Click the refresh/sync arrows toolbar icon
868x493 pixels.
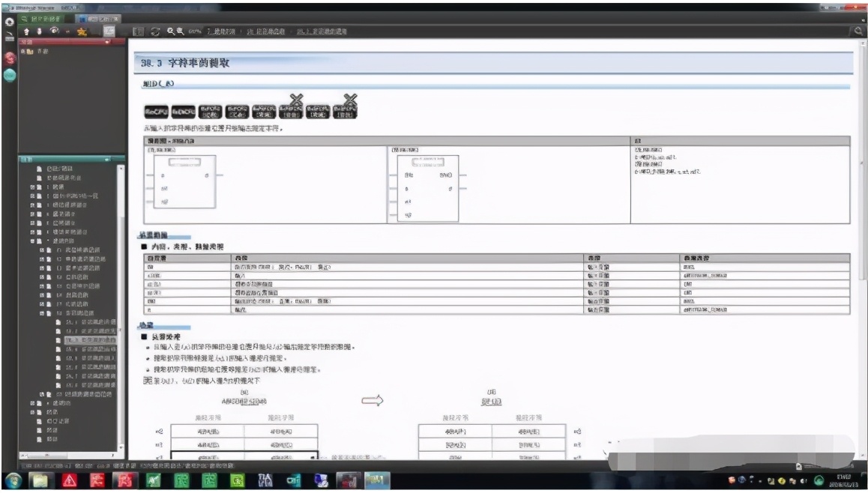point(156,31)
